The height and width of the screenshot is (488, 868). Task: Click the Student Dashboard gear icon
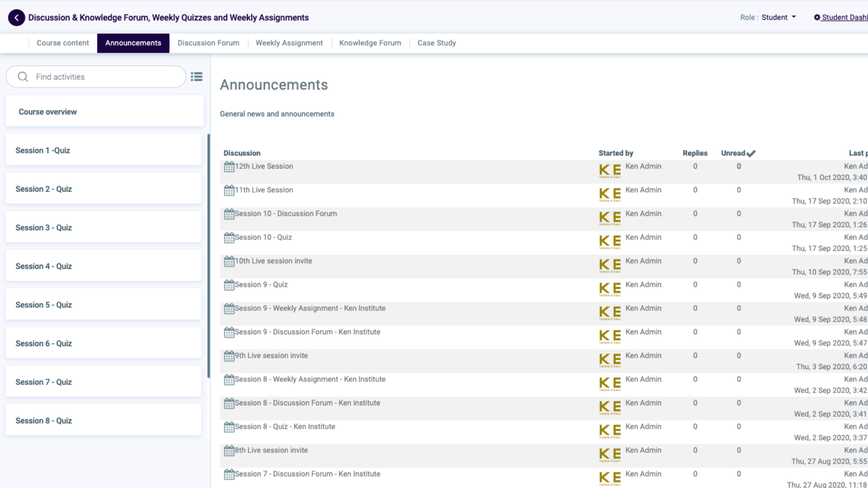[x=817, y=18]
